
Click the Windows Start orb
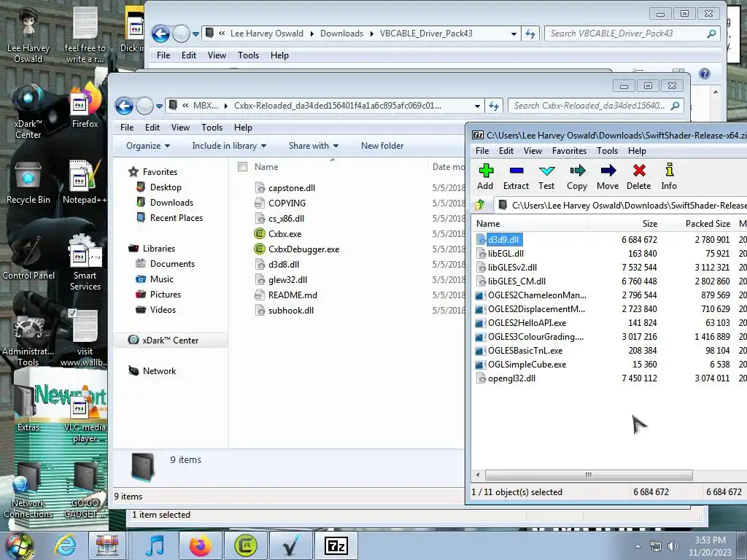[x=19, y=546]
